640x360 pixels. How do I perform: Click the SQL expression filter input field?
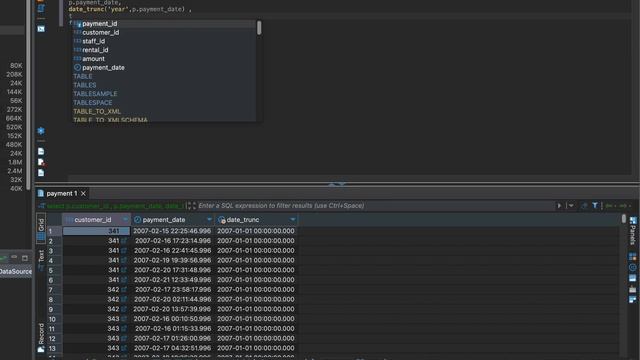pos(376,206)
